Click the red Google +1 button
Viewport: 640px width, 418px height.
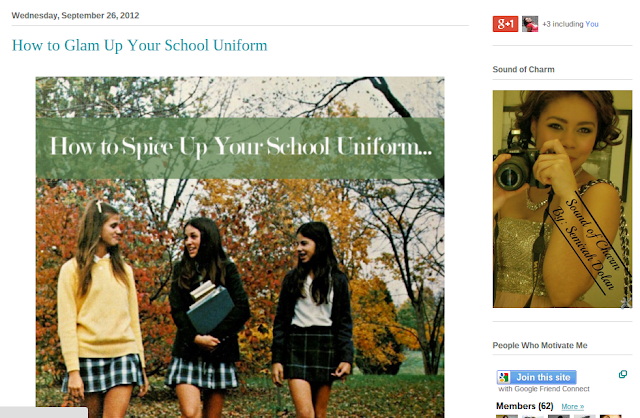click(x=505, y=24)
